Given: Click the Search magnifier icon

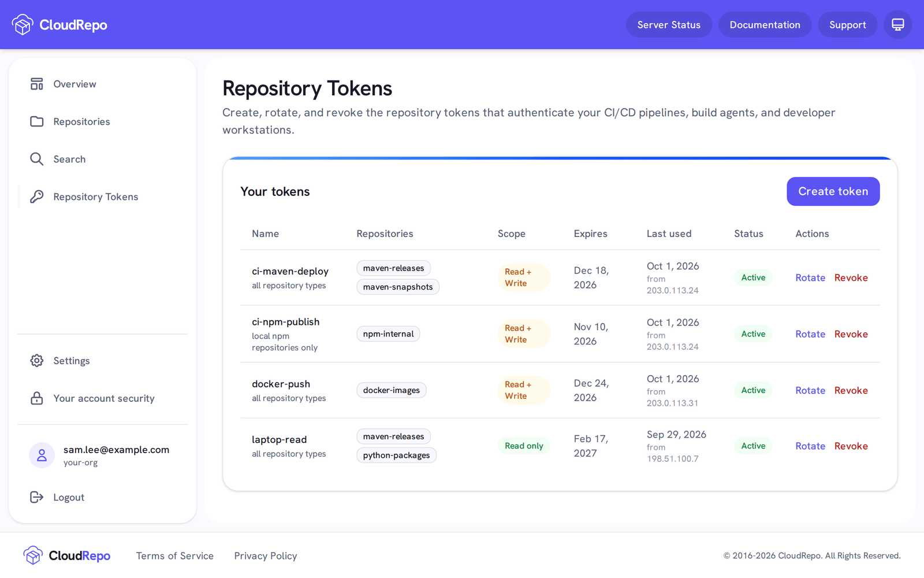Looking at the screenshot, I should tap(37, 159).
